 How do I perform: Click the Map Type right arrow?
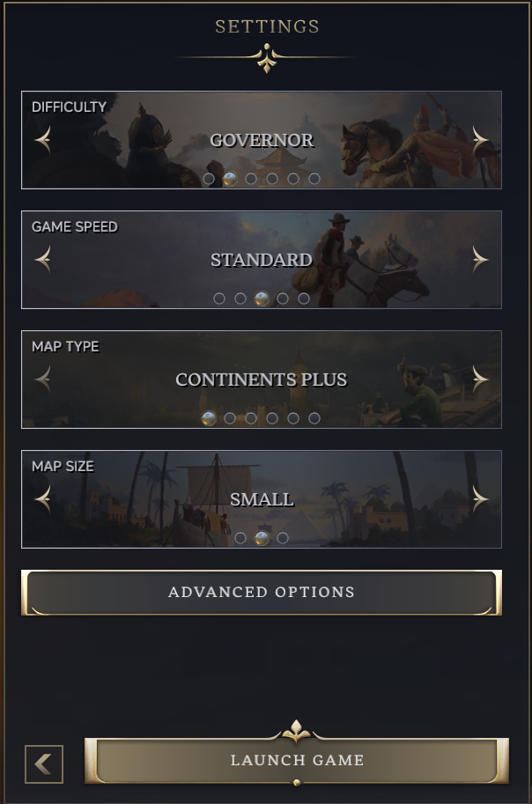point(480,380)
